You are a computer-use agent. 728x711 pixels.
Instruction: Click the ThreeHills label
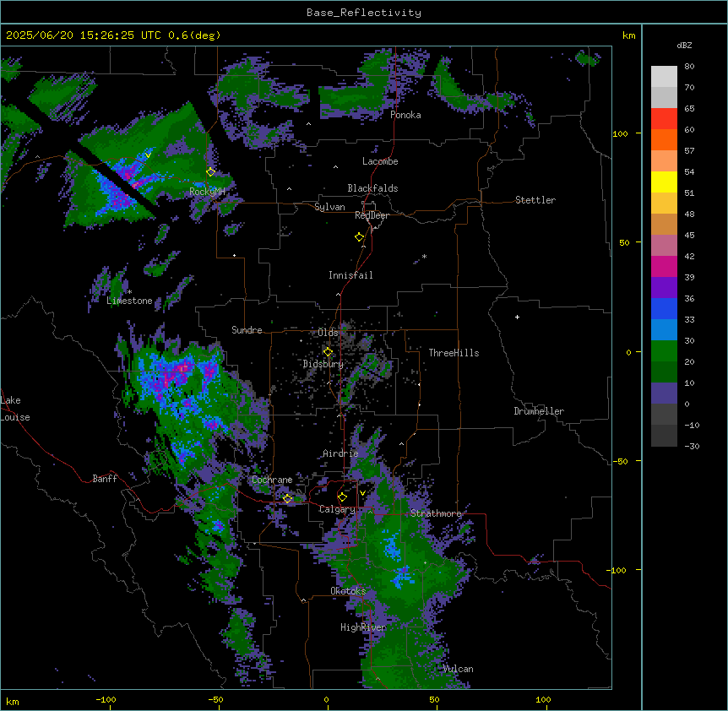(454, 353)
